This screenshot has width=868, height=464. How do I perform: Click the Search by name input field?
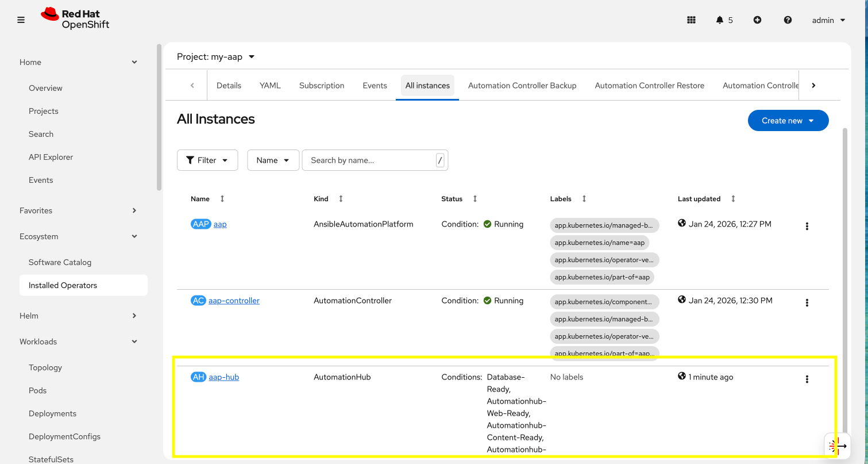368,160
